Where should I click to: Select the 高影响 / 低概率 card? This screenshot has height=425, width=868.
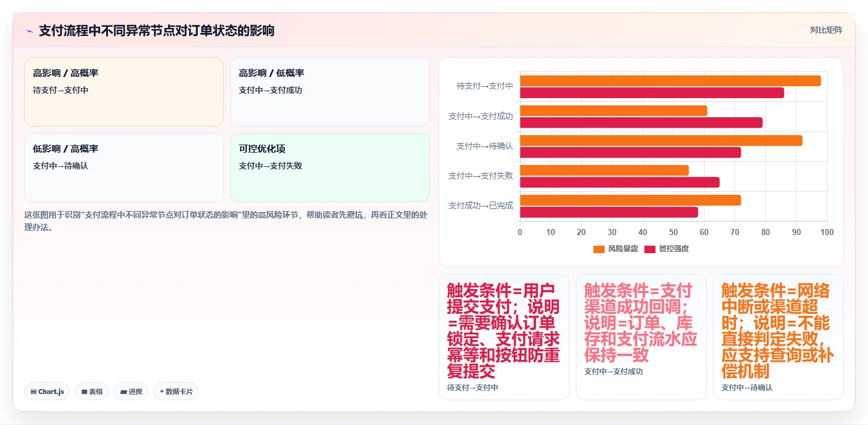[330, 92]
